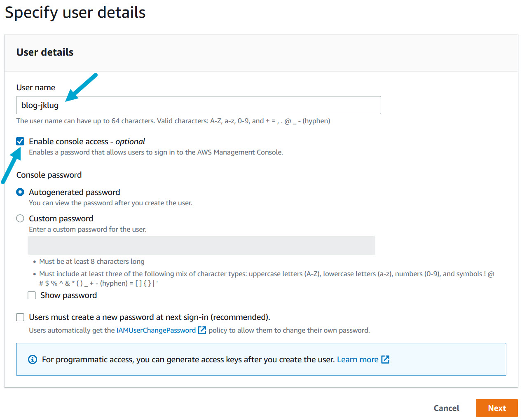Click the Custom password label text

60,218
